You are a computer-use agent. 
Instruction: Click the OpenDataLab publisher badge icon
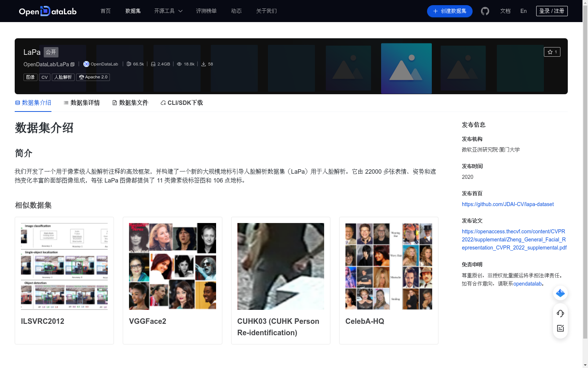(86, 64)
